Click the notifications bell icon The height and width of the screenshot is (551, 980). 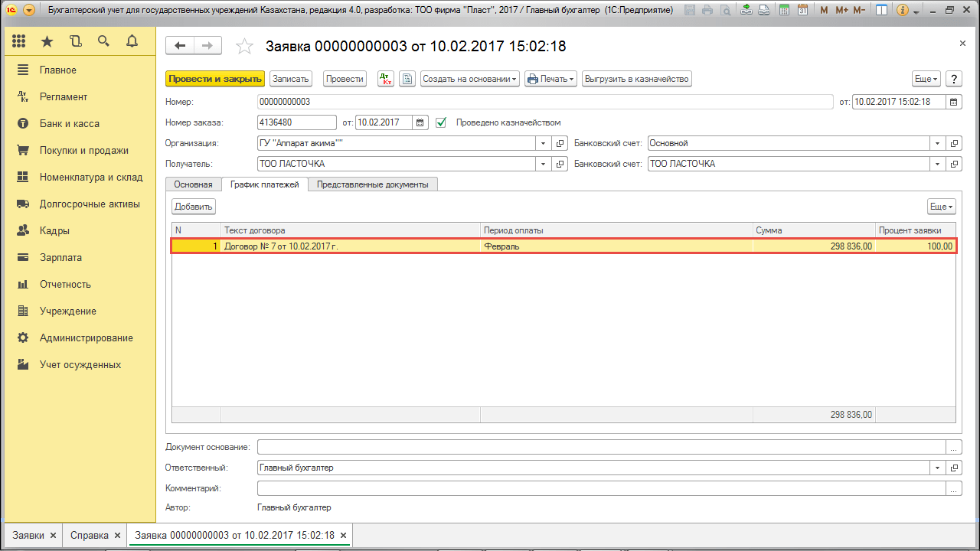pos(132,41)
